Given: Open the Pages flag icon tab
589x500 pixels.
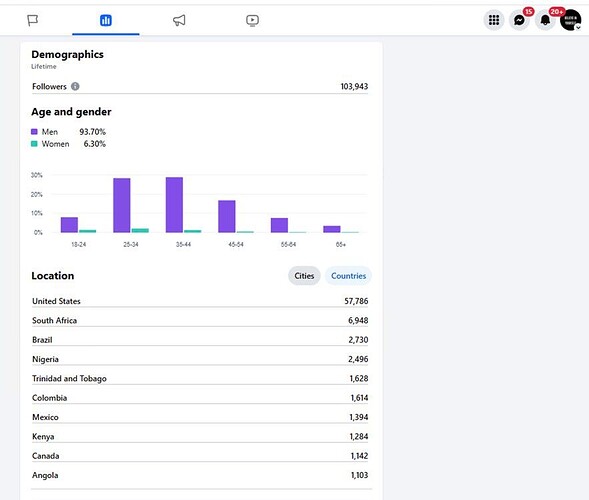Looking at the screenshot, I should 33,20.
